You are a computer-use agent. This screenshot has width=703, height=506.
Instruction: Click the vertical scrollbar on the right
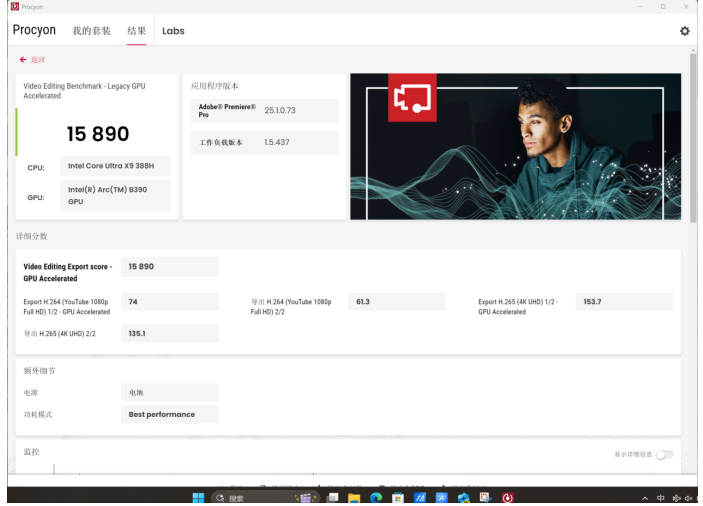(693, 140)
